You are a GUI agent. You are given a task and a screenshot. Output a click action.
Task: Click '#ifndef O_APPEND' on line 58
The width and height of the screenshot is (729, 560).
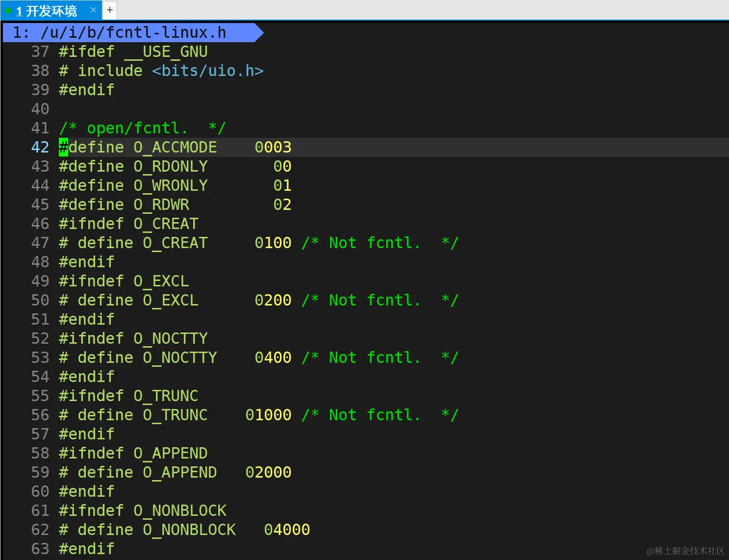click(x=133, y=453)
